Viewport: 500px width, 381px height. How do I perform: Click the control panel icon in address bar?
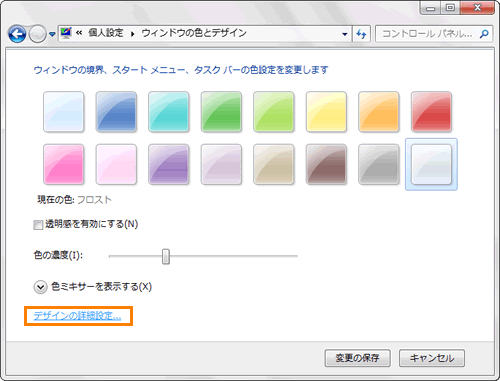pyautogui.click(x=66, y=33)
